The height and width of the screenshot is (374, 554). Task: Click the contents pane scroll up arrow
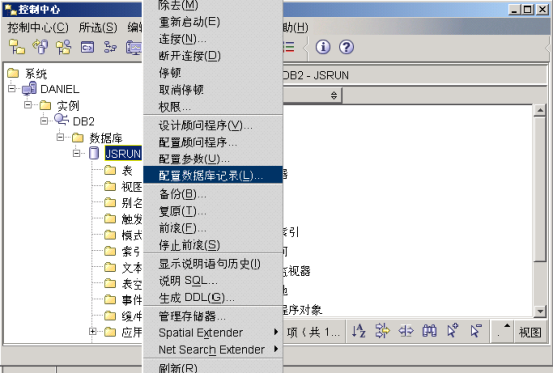(540, 111)
